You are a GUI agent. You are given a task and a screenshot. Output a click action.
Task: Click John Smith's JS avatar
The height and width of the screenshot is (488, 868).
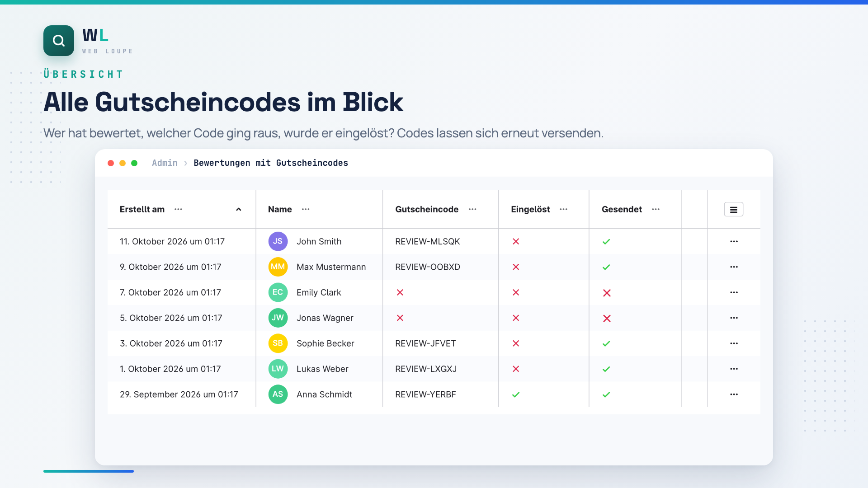tap(278, 241)
